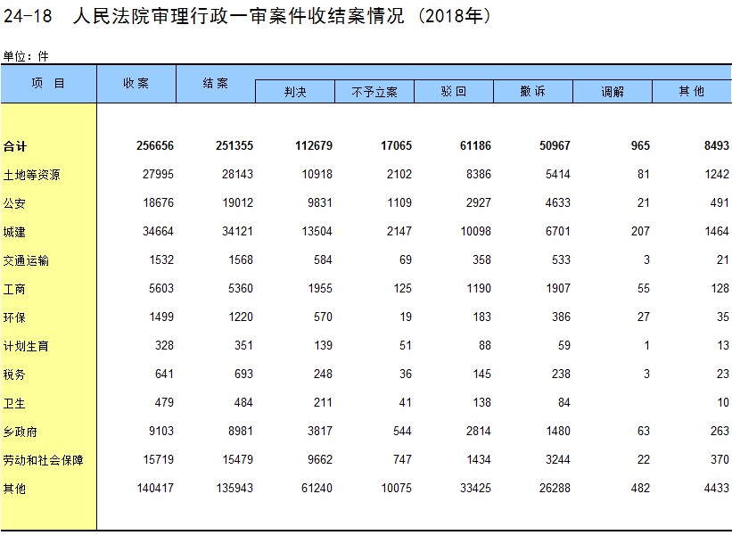732x560 pixels.
Task: Click the cell 26288
Action: point(555,488)
